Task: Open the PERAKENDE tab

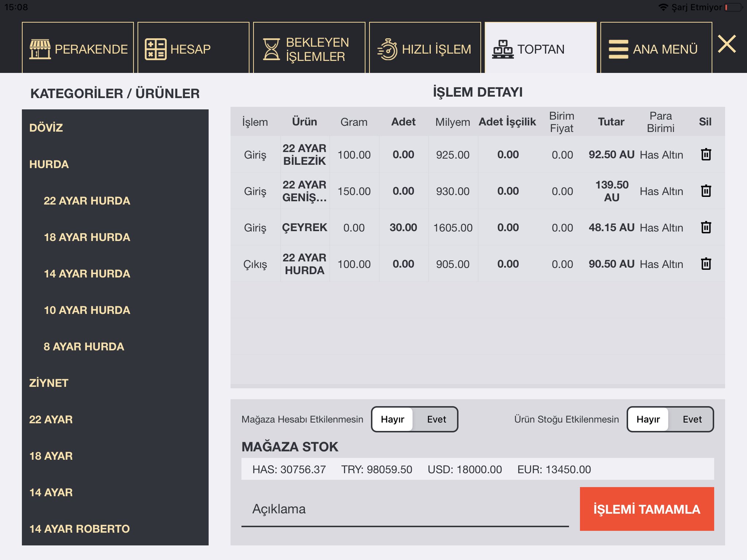Action: pyautogui.click(x=78, y=48)
